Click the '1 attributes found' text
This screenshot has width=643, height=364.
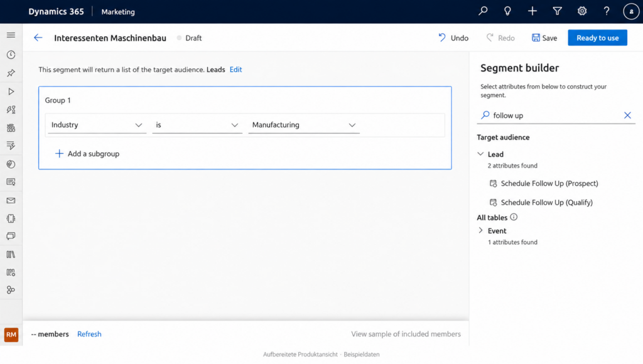512,242
